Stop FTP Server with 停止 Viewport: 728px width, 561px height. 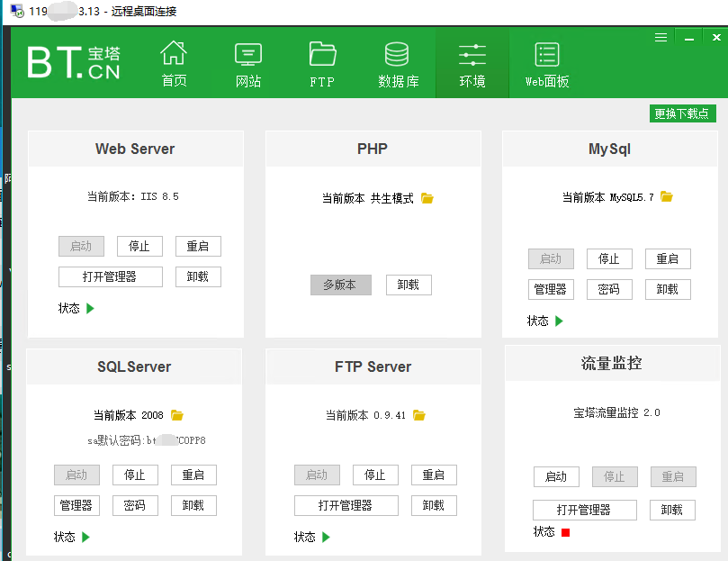[375, 475]
